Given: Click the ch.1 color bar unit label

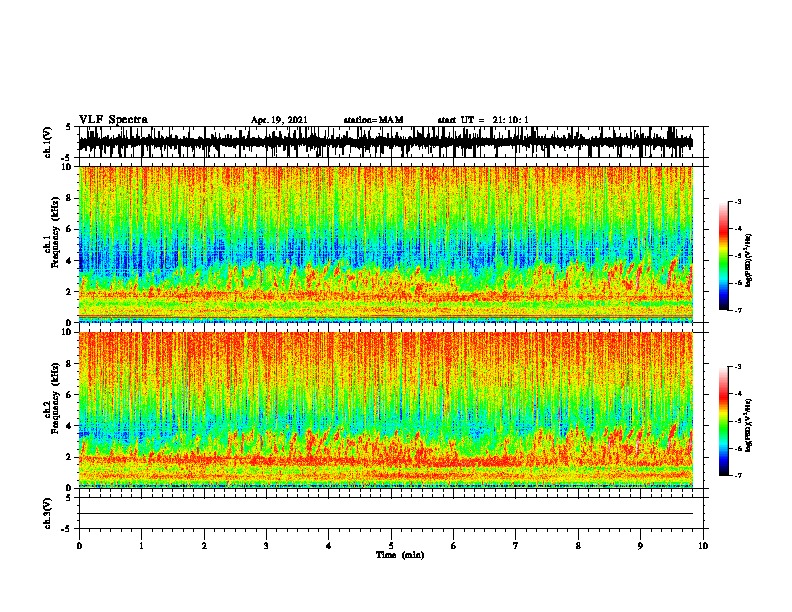Looking at the screenshot, I should coord(748,260).
